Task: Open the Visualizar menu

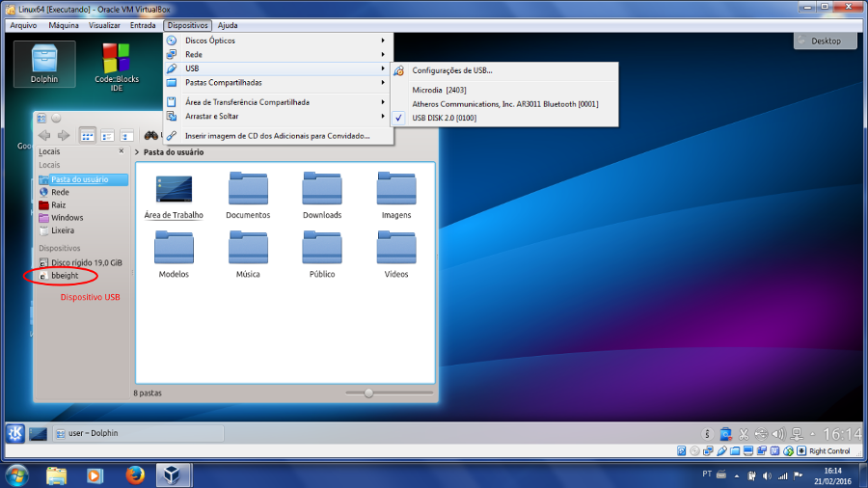Action: (x=104, y=25)
